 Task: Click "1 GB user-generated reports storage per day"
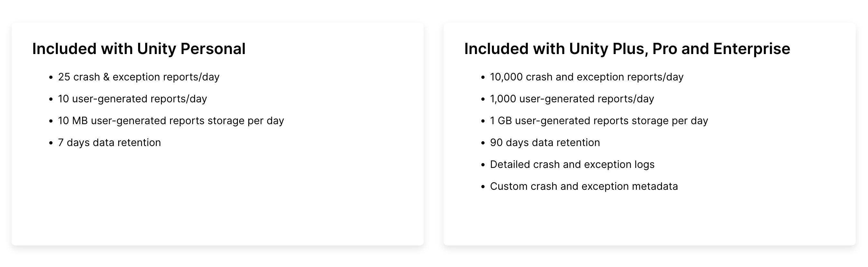click(x=599, y=121)
